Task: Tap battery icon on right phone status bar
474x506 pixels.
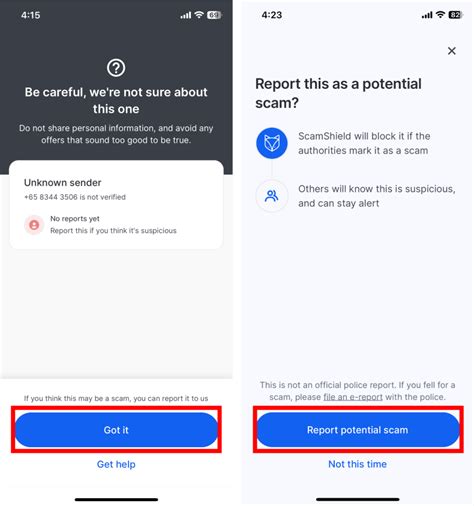Action: [x=455, y=15]
